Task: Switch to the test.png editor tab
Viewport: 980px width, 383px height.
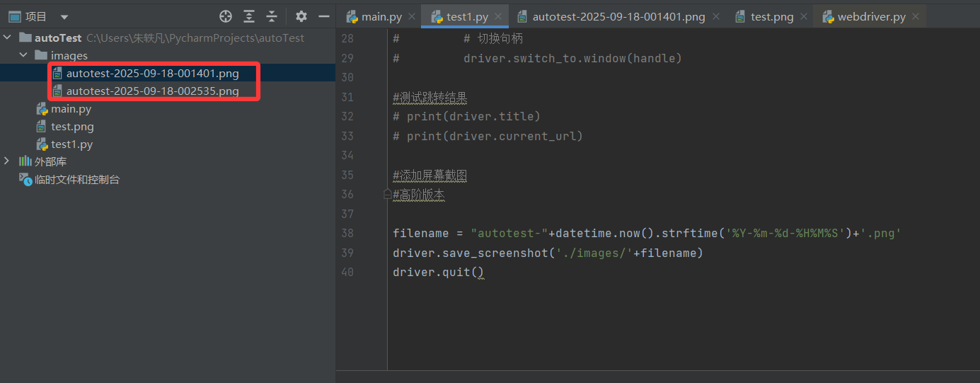Action: pos(772,16)
